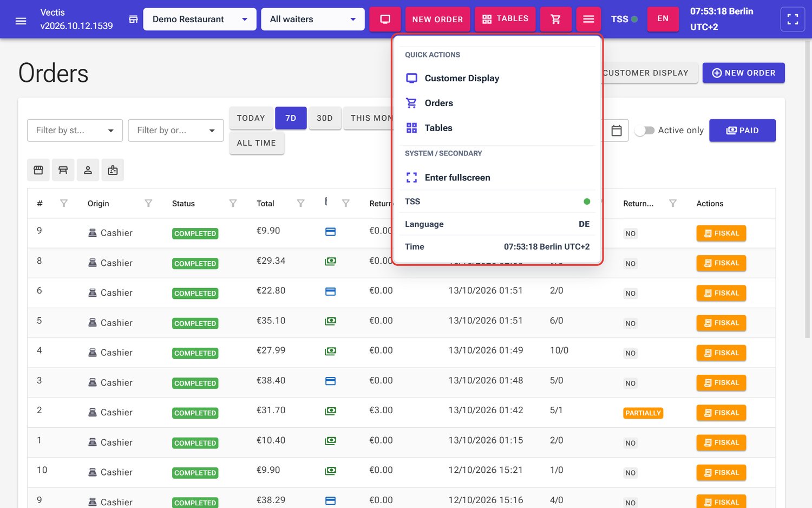Open the filter for Total column
Screen dimensions: 812x508
click(x=300, y=204)
